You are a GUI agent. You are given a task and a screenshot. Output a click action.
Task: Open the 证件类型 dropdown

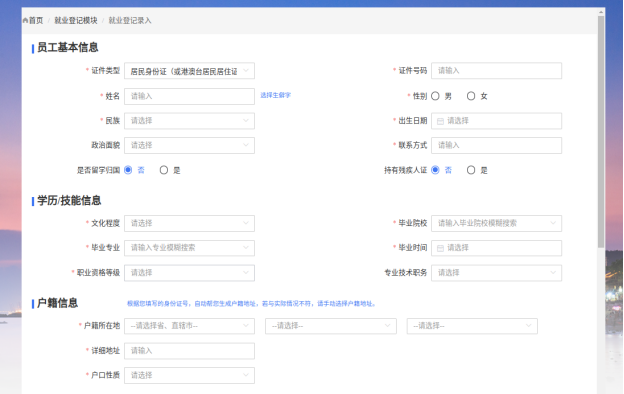click(189, 71)
